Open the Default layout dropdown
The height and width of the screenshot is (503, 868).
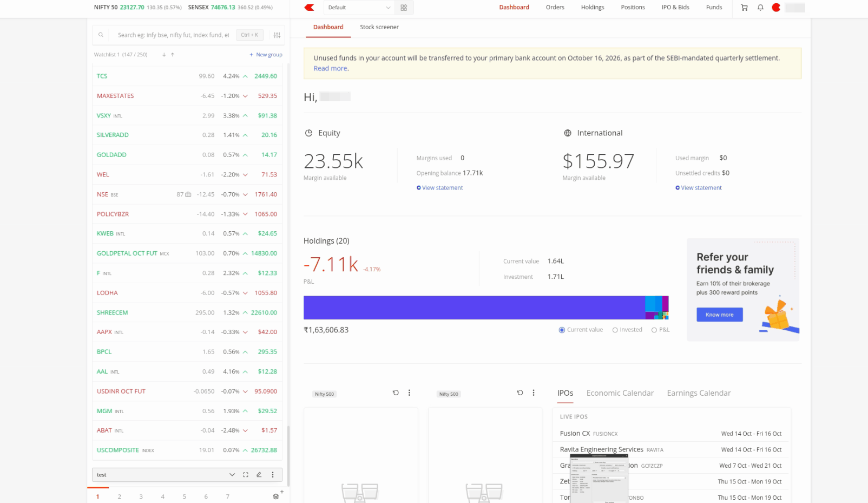pyautogui.click(x=359, y=8)
